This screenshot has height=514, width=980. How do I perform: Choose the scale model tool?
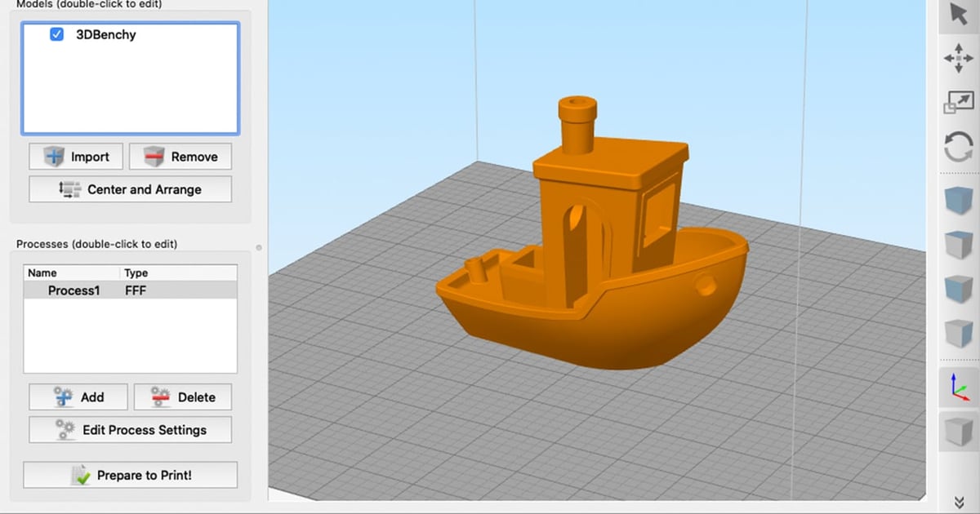click(959, 102)
